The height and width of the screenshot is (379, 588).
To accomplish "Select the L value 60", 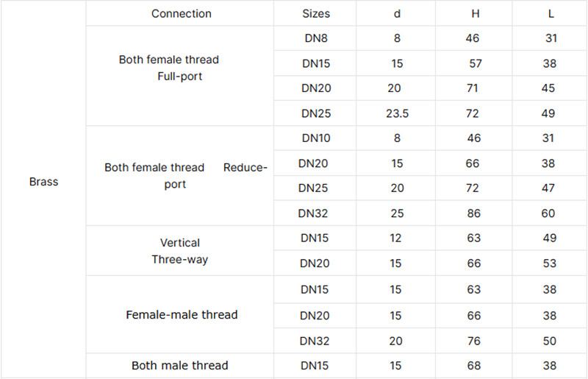I will (548, 213).
